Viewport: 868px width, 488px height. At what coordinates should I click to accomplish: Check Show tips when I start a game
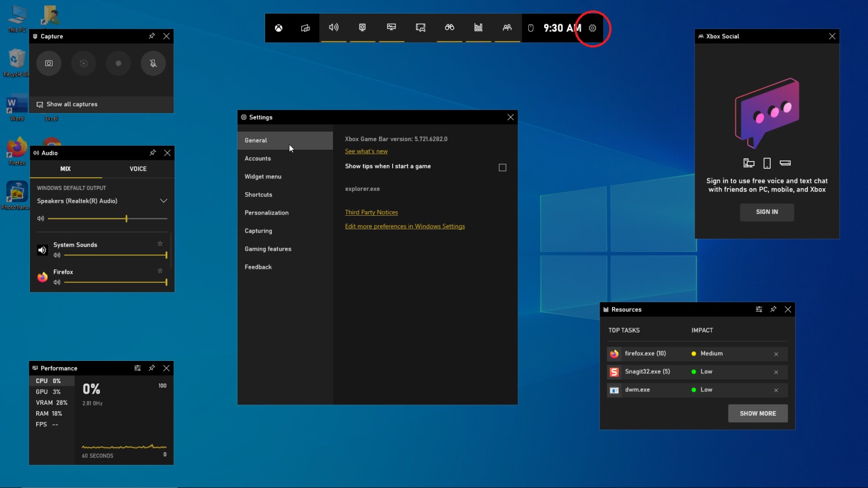pos(502,167)
